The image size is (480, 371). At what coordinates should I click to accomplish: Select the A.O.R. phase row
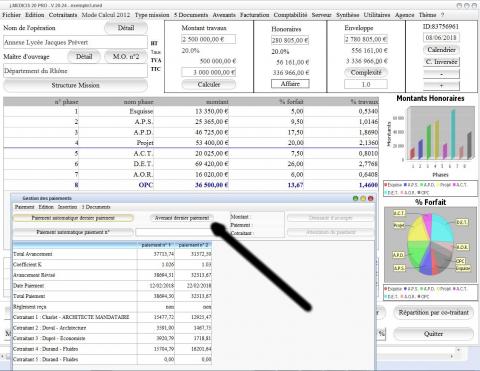[x=191, y=175]
